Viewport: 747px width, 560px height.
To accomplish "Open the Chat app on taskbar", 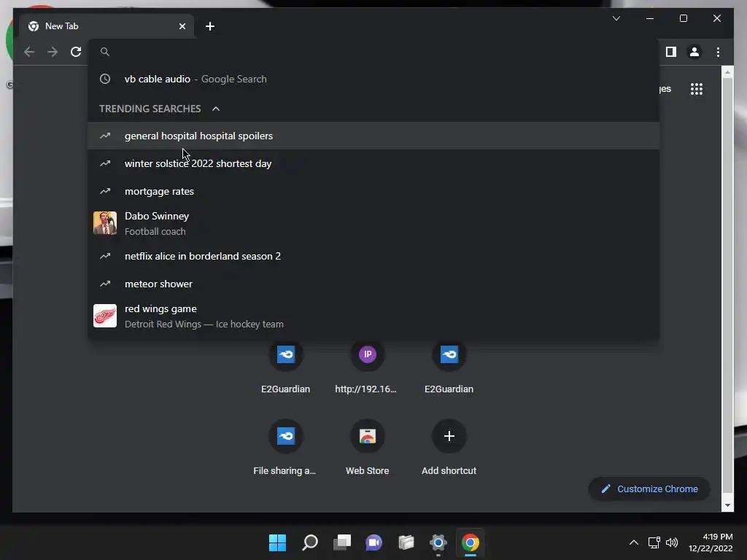I will pyautogui.click(x=374, y=542).
